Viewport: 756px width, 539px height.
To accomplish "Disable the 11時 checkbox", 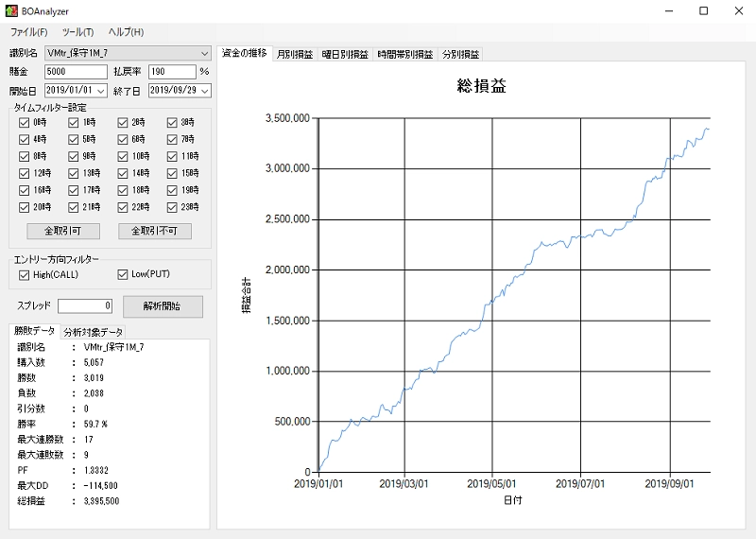I will [172, 156].
